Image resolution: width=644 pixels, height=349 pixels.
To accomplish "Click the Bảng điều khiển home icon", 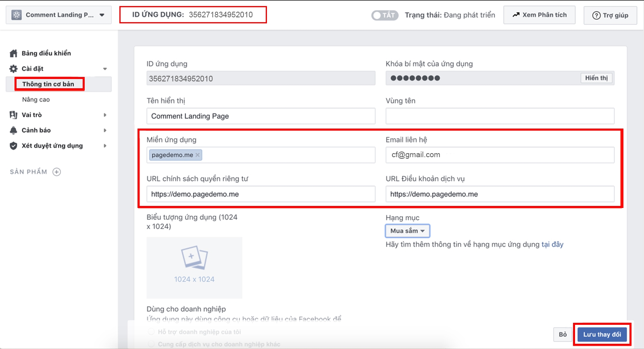I will pyautogui.click(x=13, y=53).
